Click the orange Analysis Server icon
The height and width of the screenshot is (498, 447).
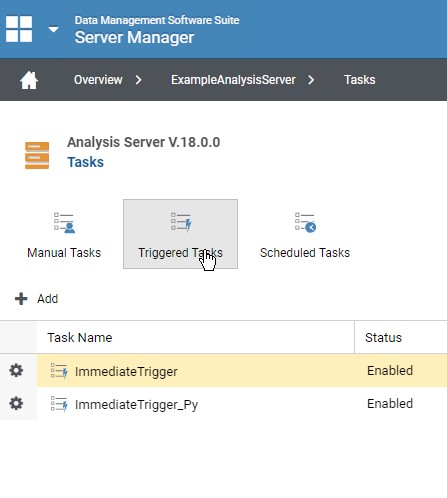(37, 155)
